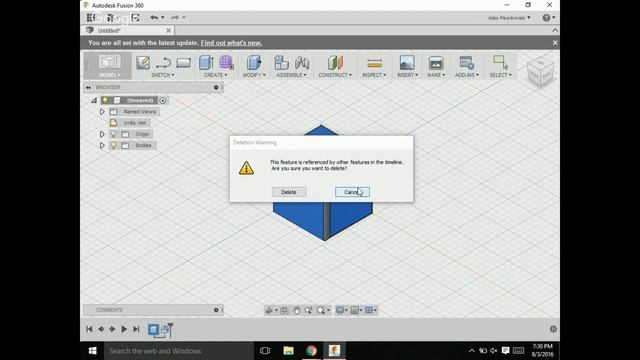640x360 pixels.
Task: Click the Offset Plane construct icon
Action: pyautogui.click(x=335, y=62)
